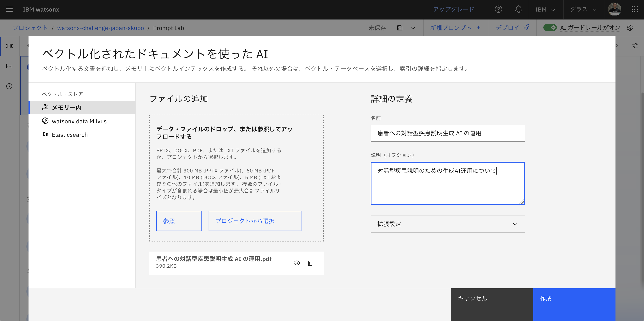Open session history via clock icon
This screenshot has height=321, width=644.
[9, 86]
